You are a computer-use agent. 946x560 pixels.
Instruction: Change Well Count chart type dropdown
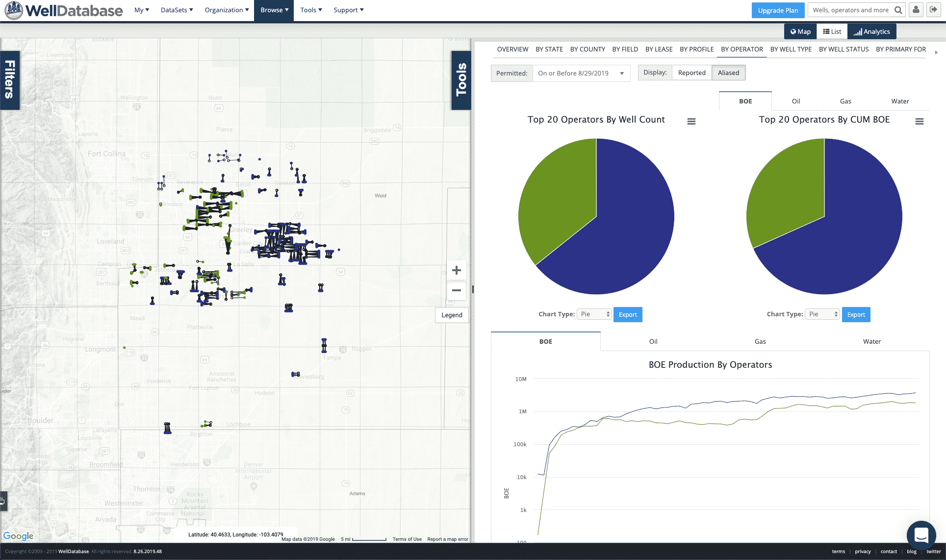(x=593, y=314)
